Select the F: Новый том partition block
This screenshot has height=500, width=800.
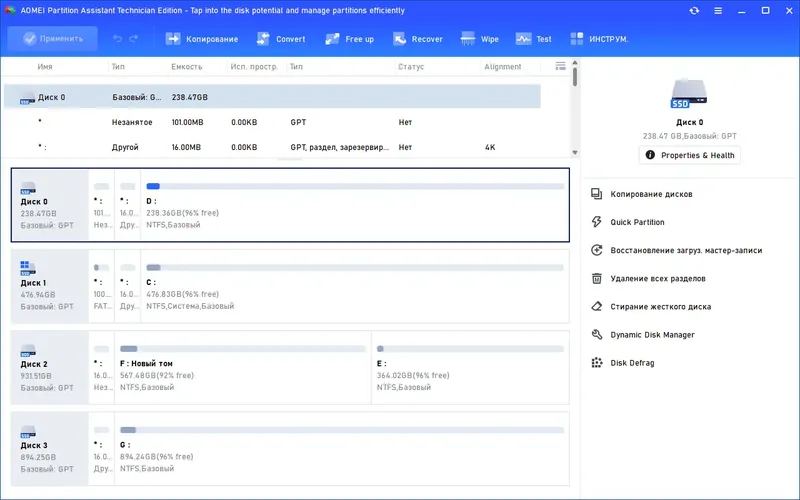pos(243,367)
